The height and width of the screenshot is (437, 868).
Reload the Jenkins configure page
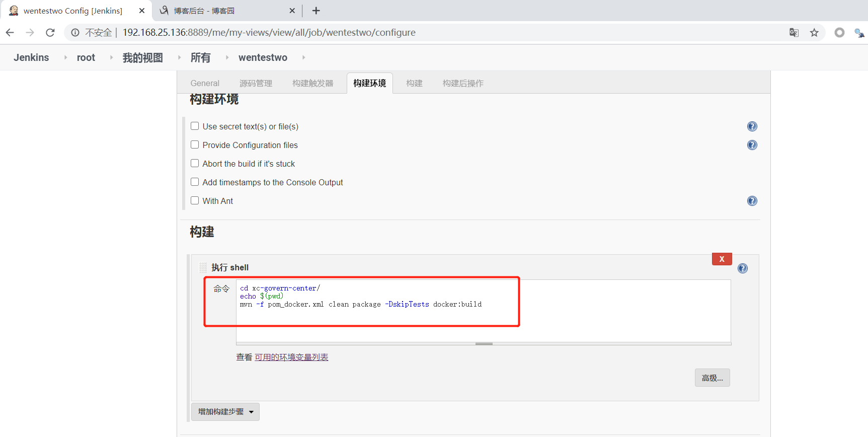pyautogui.click(x=50, y=33)
